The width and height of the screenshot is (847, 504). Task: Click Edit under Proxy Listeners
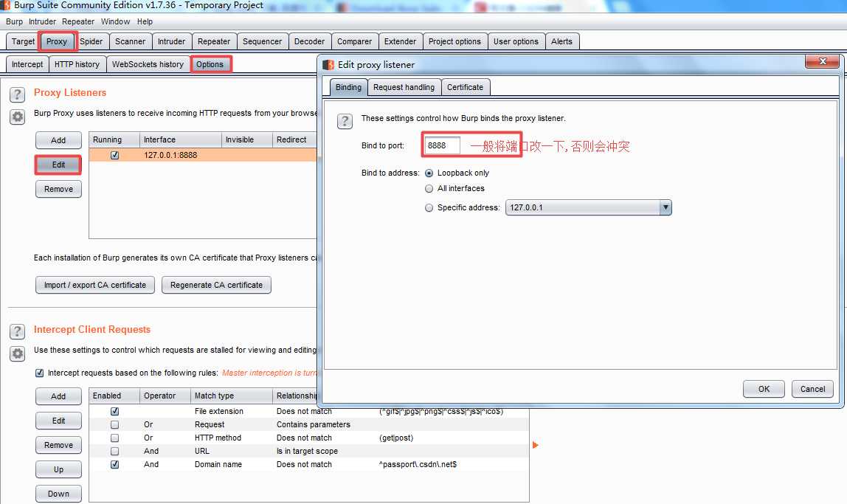58,165
